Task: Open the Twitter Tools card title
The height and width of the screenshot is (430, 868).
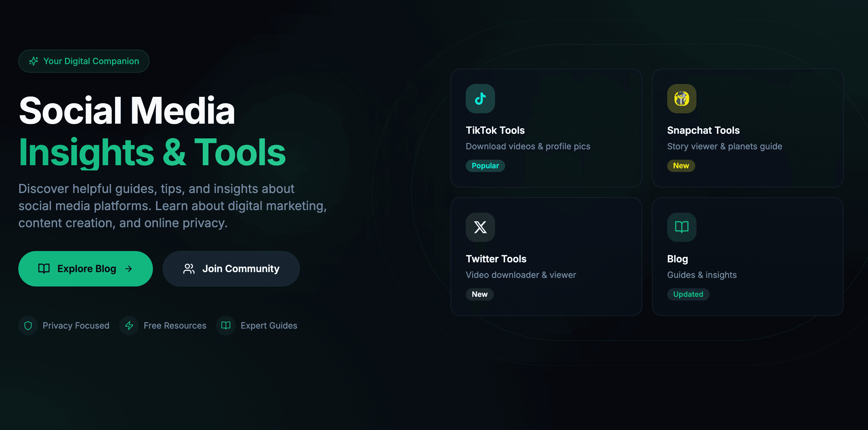Action: pyautogui.click(x=496, y=259)
